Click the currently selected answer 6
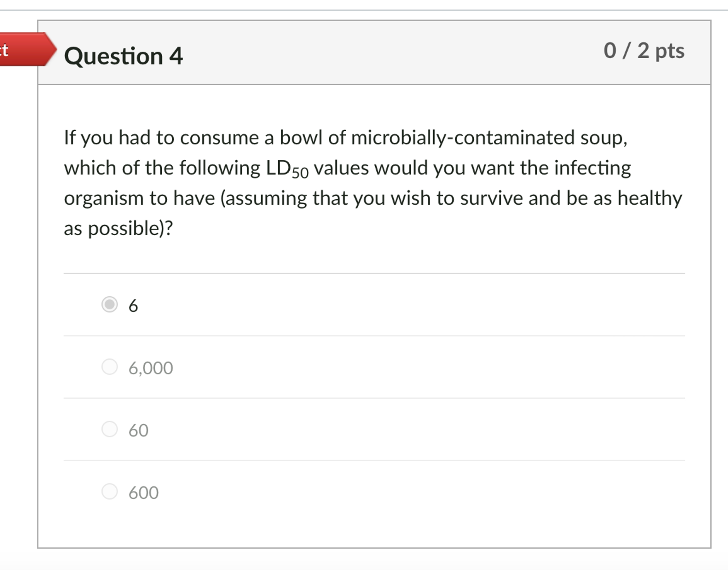 tap(133, 304)
